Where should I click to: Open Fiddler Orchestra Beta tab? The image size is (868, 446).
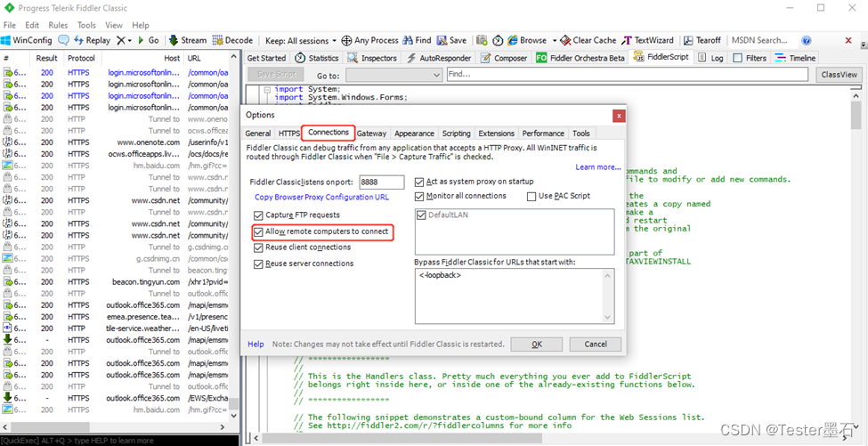coord(580,58)
